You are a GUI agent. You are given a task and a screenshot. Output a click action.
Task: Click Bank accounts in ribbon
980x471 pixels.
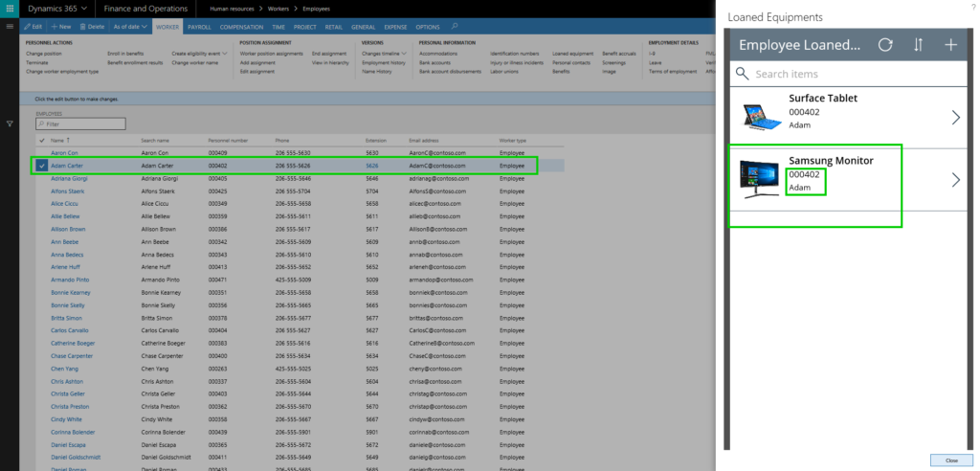435,62
